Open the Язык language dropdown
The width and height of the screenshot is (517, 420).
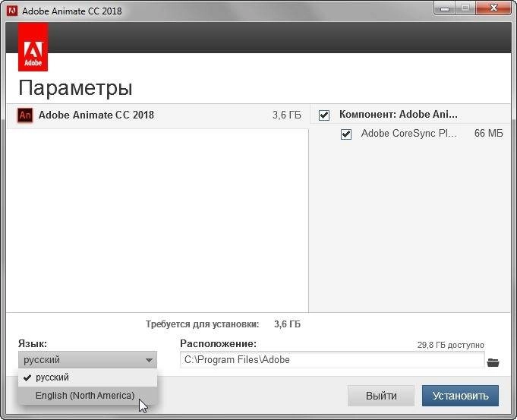[88, 360]
